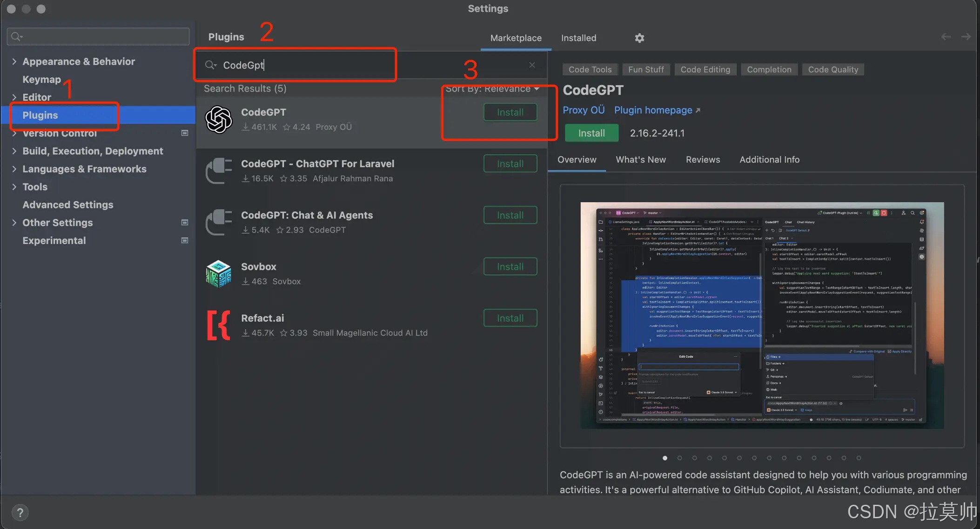Screen dimensions: 980x529
Task: Click the help question mark button
Action: [20, 513]
